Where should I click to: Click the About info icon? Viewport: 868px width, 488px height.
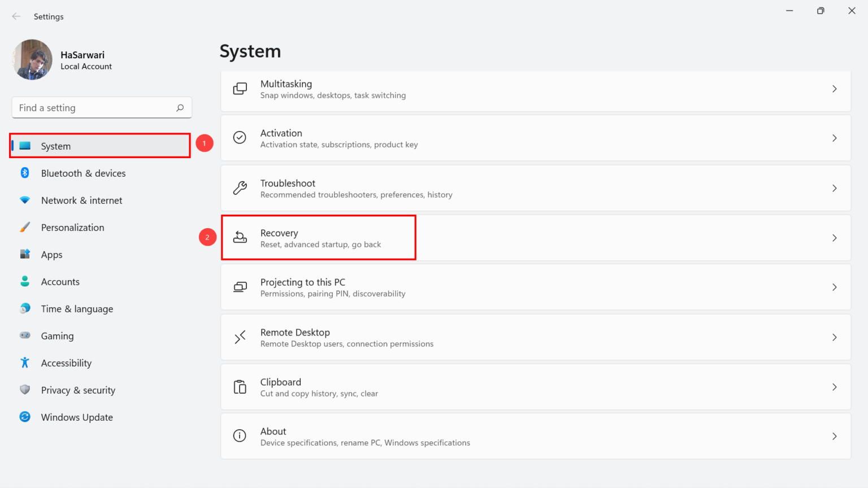[x=240, y=436]
